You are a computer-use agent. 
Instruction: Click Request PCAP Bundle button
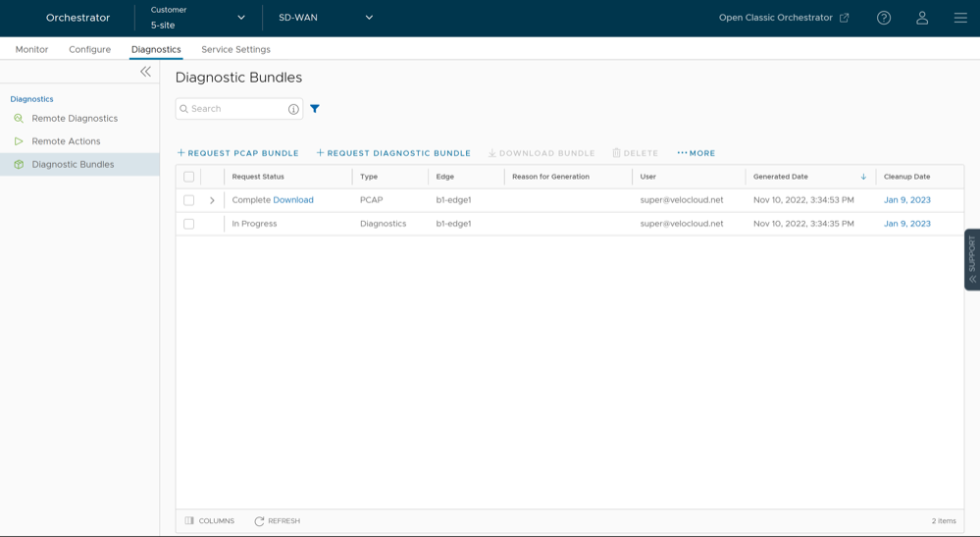pos(237,153)
